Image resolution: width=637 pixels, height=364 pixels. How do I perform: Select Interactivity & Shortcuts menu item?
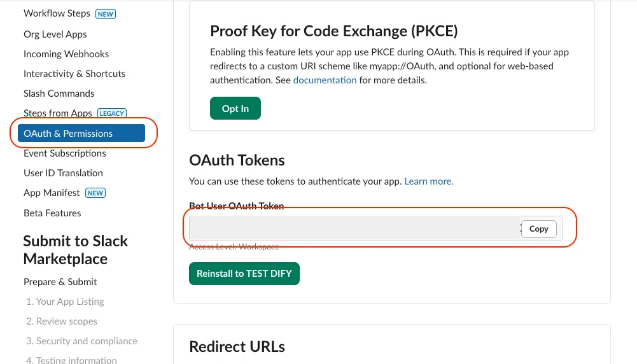[x=74, y=74]
